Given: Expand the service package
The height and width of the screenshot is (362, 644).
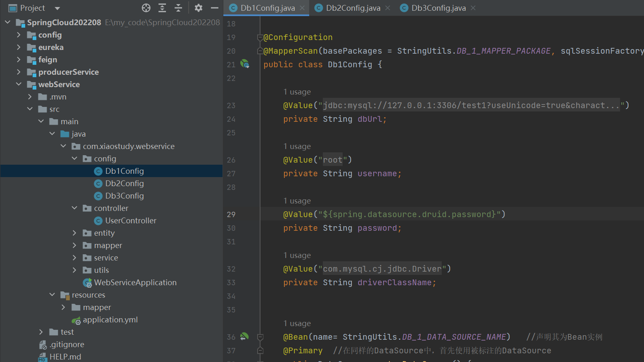Looking at the screenshot, I should [x=74, y=258].
